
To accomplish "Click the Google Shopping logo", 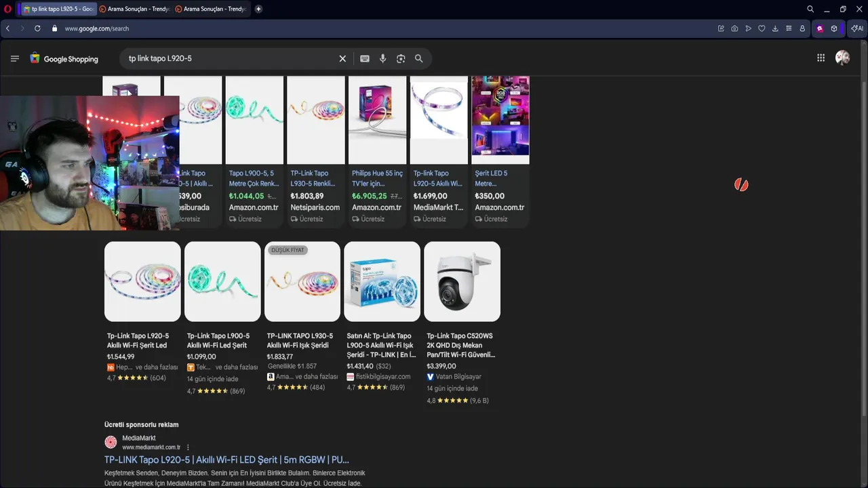I will coord(64,59).
